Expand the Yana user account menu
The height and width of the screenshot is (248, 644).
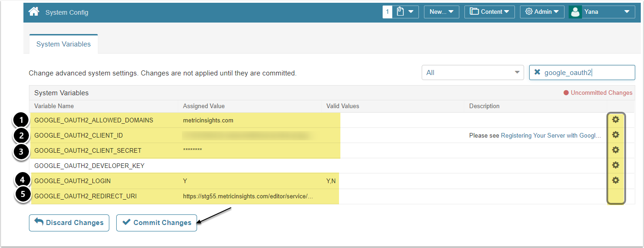(x=627, y=12)
